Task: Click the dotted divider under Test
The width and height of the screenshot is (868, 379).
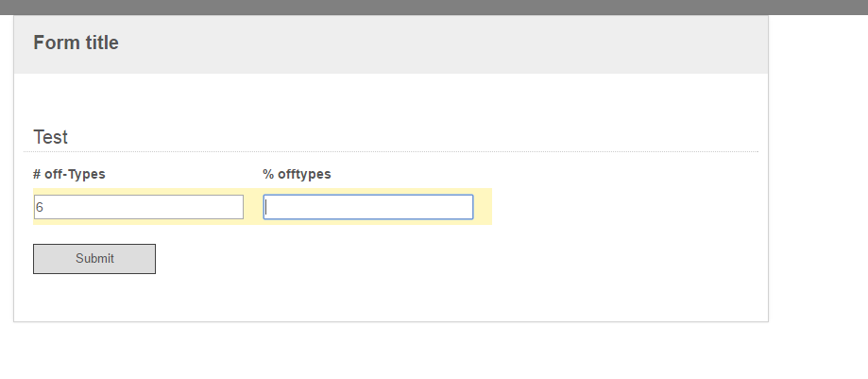Action: tap(391, 151)
